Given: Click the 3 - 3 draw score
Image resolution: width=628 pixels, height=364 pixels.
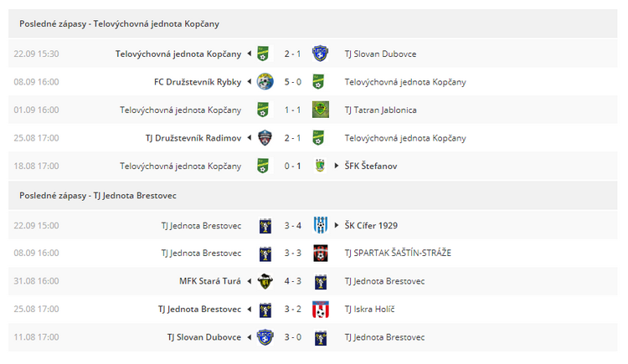Looking at the screenshot, I should point(293,253).
